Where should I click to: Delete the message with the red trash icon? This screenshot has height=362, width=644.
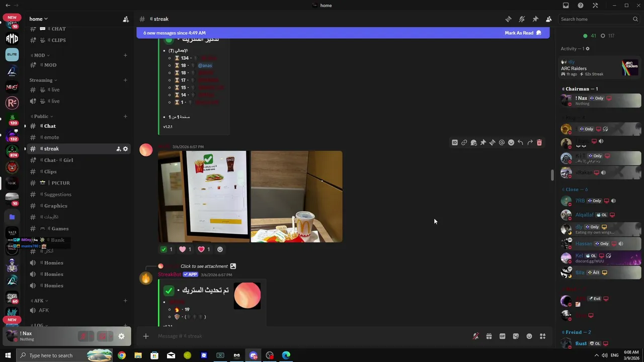click(539, 143)
